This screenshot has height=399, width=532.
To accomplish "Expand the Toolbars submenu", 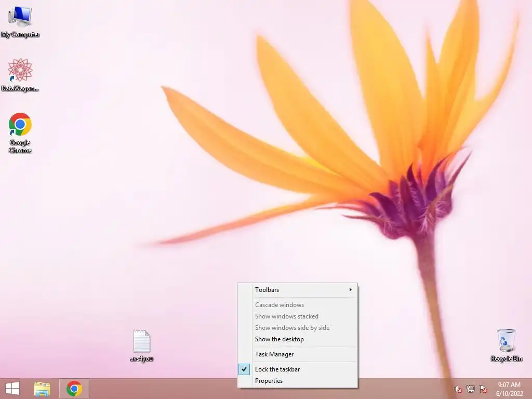I will (298, 290).
